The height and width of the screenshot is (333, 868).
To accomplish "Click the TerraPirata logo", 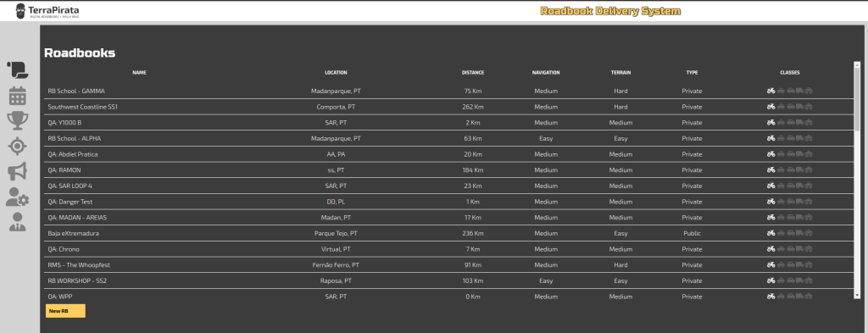I will tap(47, 10).
